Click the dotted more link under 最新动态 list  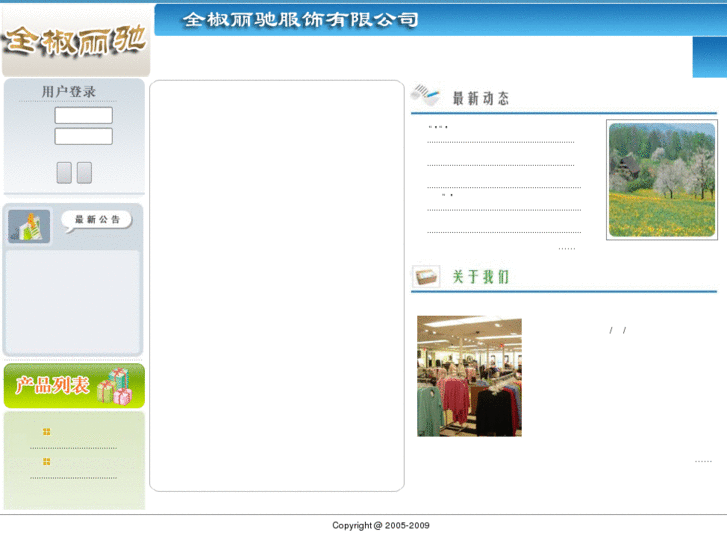[x=567, y=249]
